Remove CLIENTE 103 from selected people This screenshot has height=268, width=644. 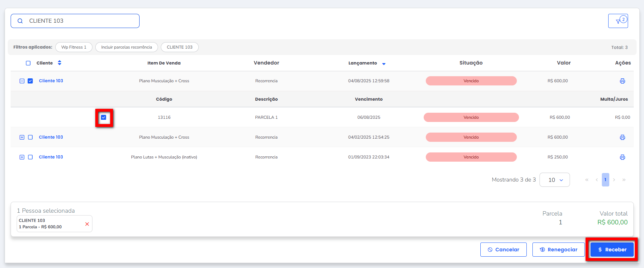[x=87, y=224]
